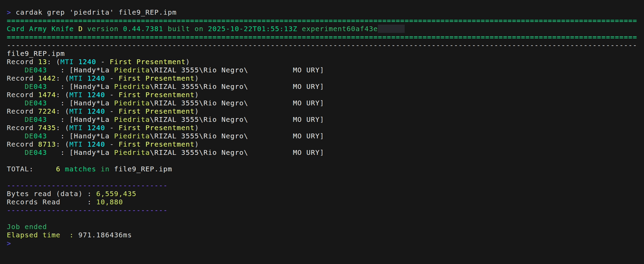Click the Record 1474 number

coord(47,95)
